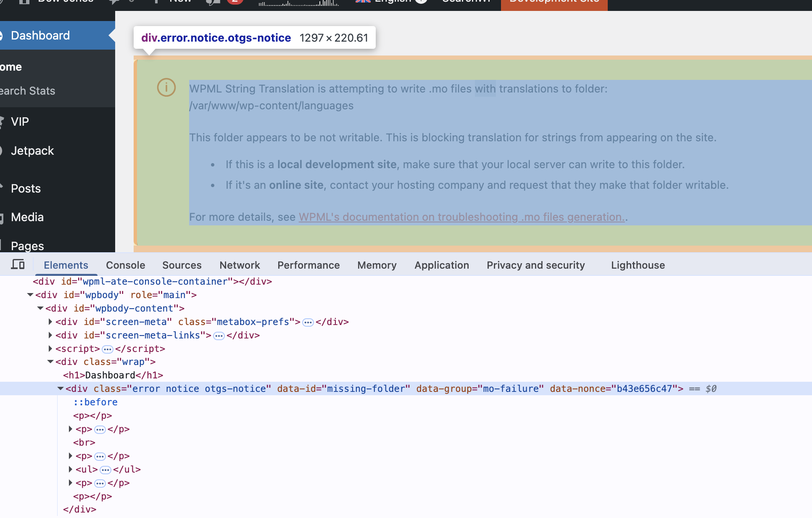Collapse the div class wrap node
Screen dimensions: 812x518
(x=50, y=362)
